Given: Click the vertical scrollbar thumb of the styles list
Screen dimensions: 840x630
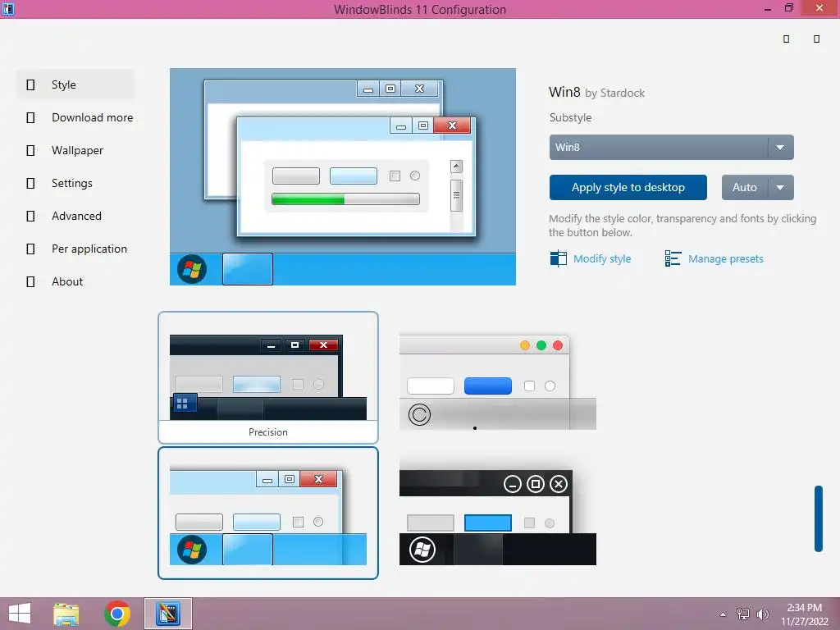Looking at the screenshot, I should (818, 518).
